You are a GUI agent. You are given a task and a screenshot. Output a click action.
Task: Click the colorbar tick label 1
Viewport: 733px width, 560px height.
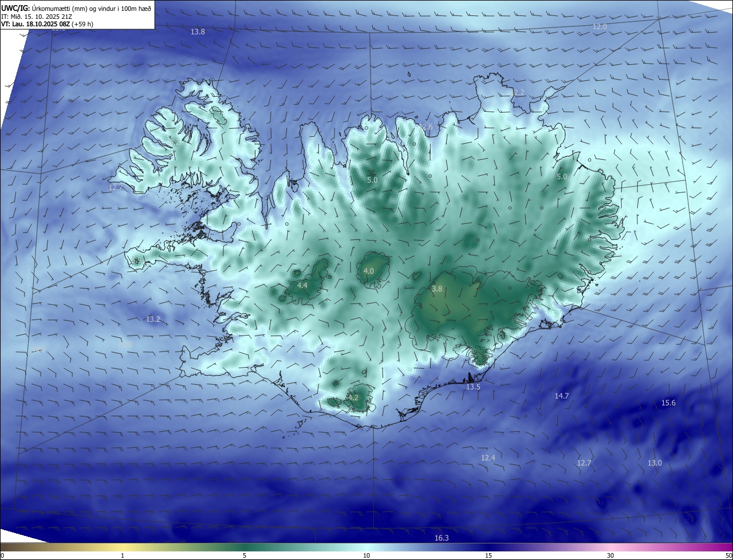coord(123,555)
